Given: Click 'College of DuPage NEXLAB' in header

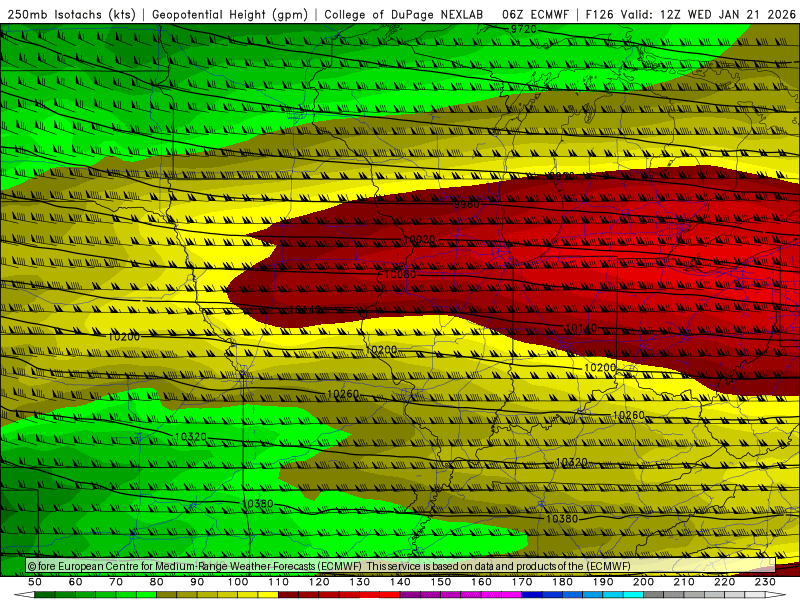Looking at the screenshot, I should click(404, 14).
